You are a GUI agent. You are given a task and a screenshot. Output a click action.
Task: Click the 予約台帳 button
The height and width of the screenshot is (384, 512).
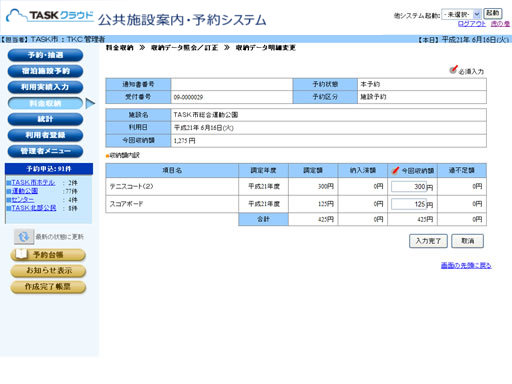pos(48,255)
